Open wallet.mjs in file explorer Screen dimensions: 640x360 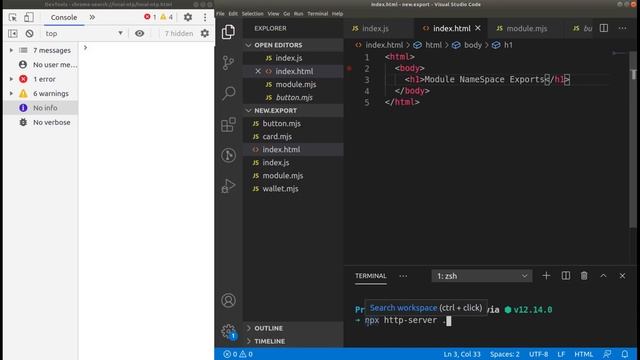[x=293, y=189]
